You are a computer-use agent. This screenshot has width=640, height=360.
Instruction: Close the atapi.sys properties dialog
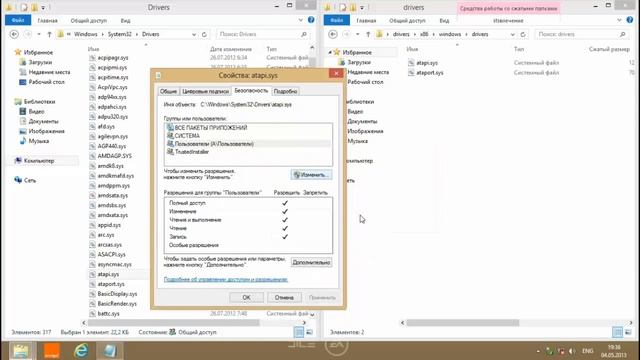(x=336, y=73)
